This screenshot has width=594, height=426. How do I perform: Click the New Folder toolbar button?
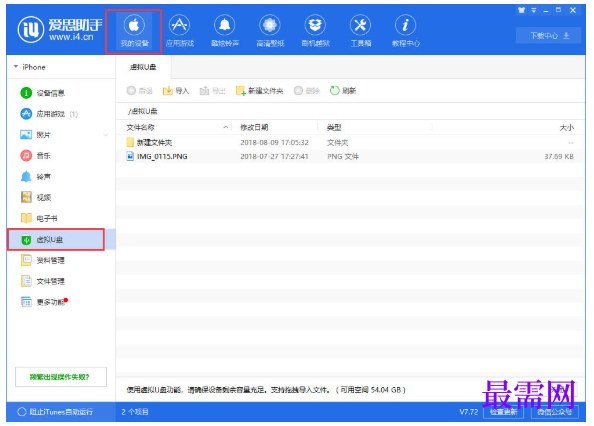pyautogui.click(x=259, y=91)
